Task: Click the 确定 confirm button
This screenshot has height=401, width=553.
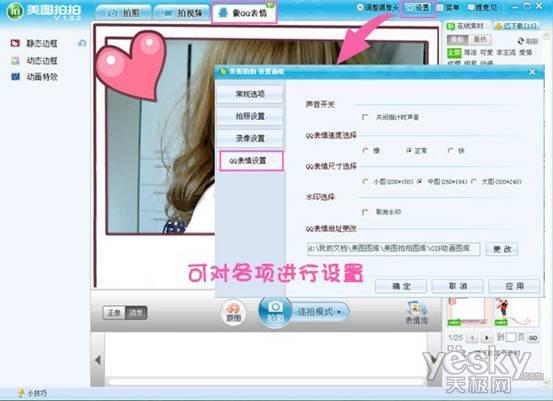Action: point(401,286)
